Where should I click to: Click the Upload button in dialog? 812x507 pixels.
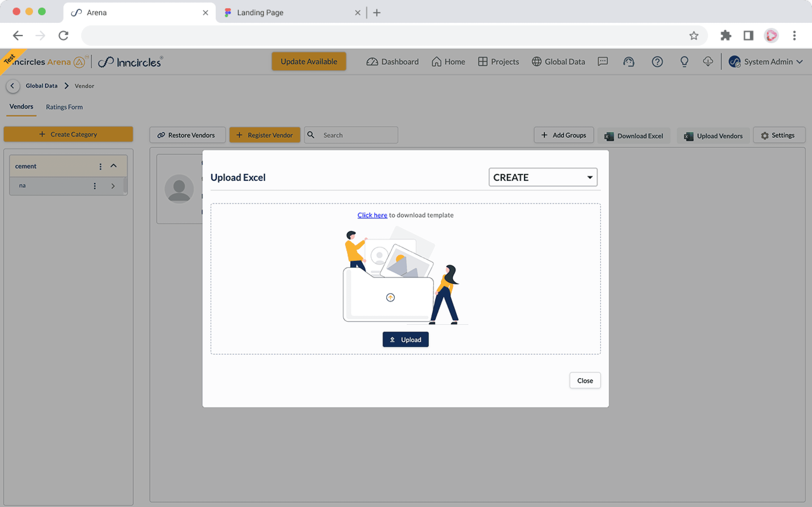pyautogui.click(x=405, y=339)
